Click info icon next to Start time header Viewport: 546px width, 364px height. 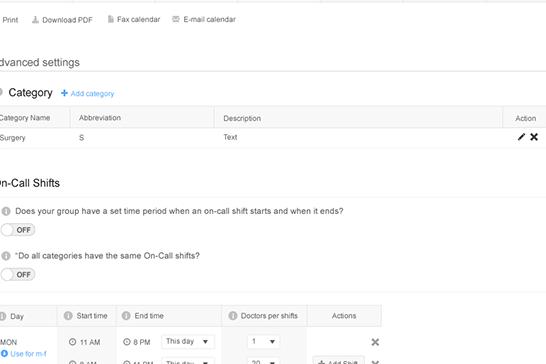[68, 316]
